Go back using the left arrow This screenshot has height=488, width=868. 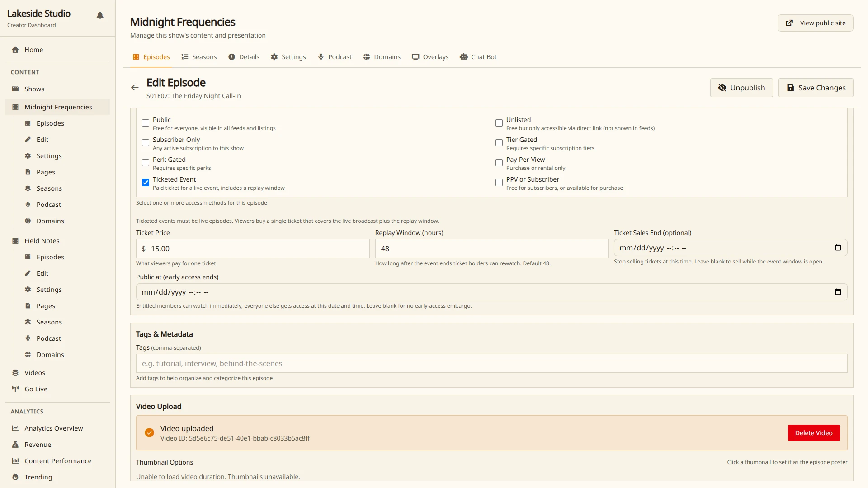tap(135, 88)
